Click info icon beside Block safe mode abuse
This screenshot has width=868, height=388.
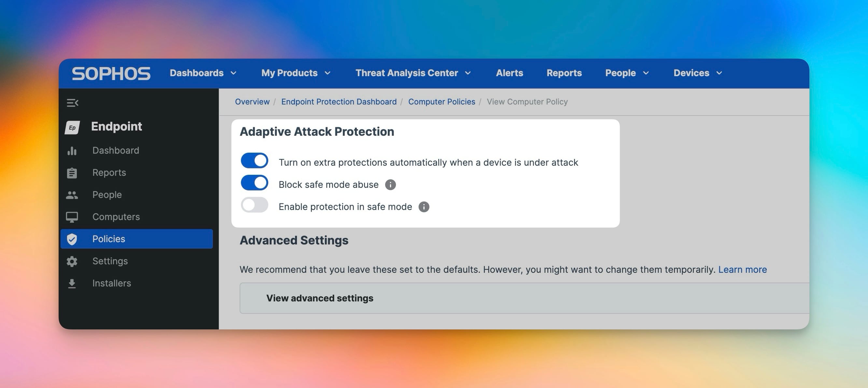pyautogui.click(x=390, y=185)
